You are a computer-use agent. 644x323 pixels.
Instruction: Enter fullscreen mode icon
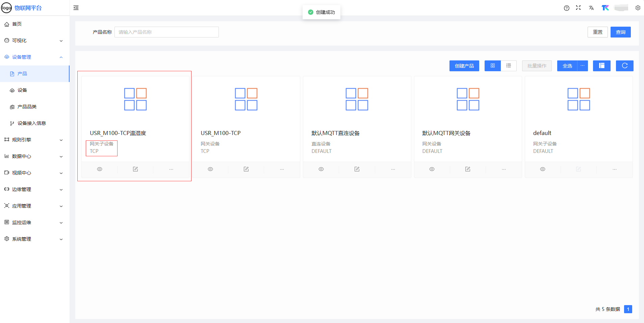click(578, 8)
